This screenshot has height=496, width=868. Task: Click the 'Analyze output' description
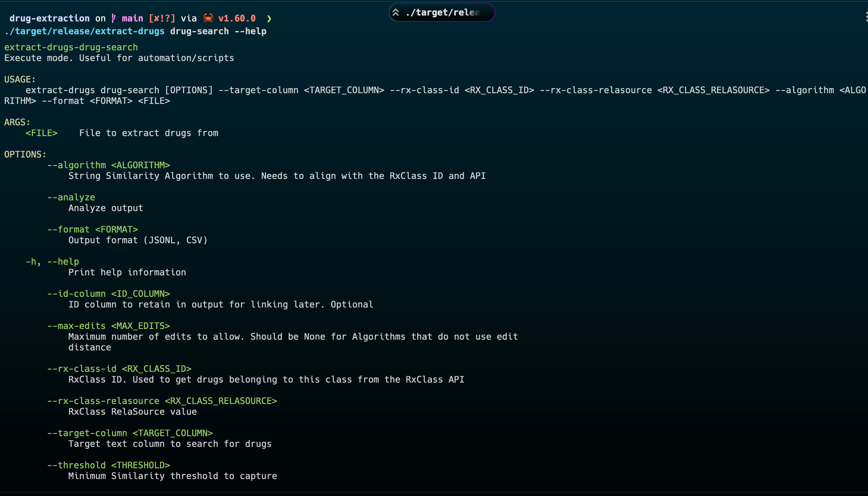(106, 208)
